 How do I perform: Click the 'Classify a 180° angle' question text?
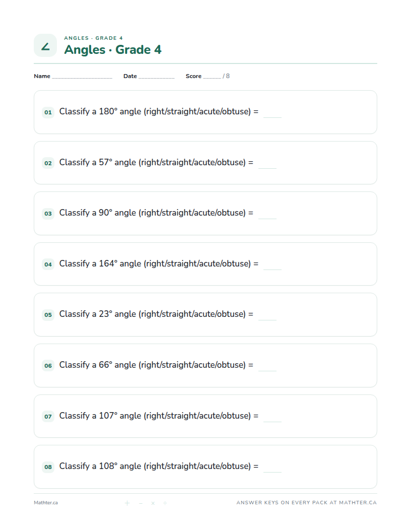[159, 112]
